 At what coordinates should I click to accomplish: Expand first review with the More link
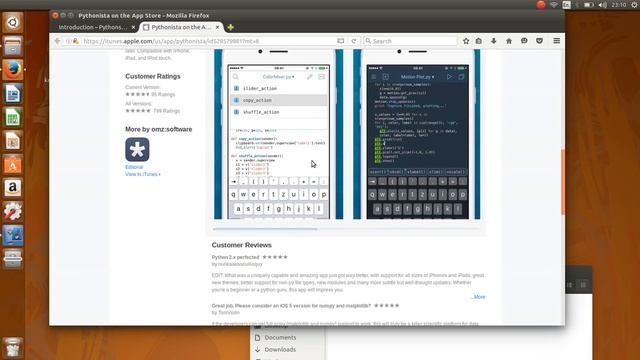click(479, 297)
